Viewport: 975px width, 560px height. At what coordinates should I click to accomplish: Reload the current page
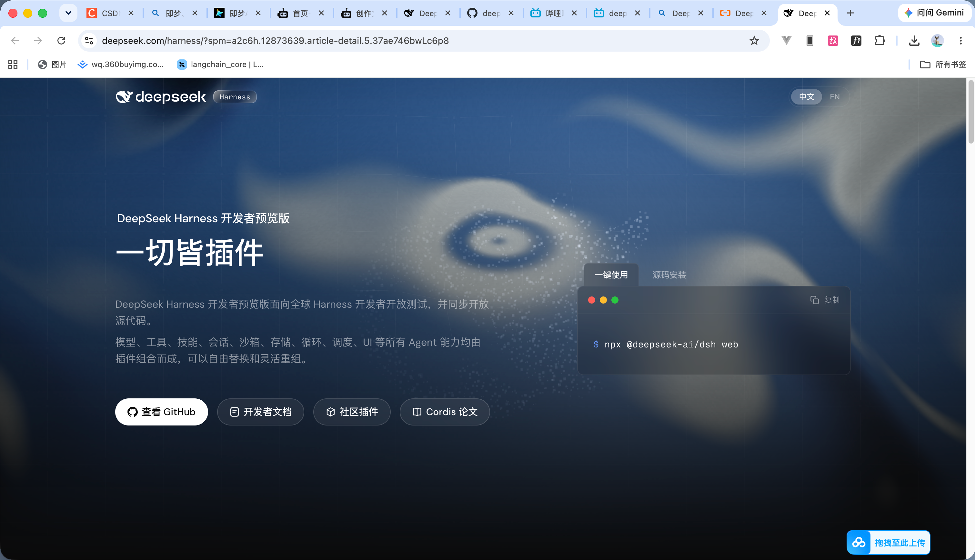pyautogui.click(x=61, y=40)
